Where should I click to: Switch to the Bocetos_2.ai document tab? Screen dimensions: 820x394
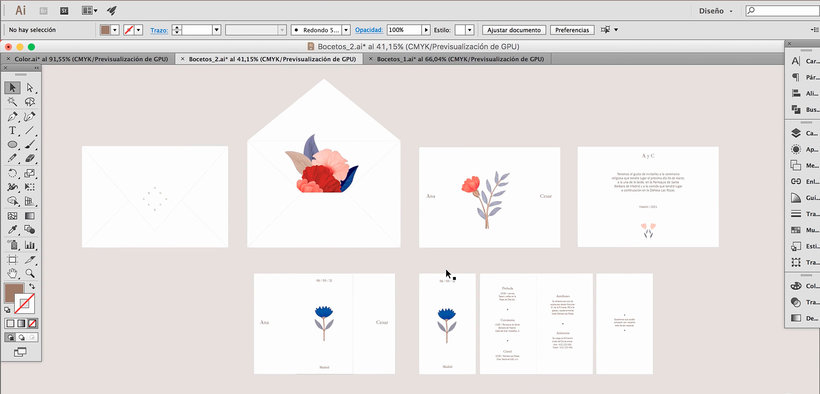[x=272, y=59]
